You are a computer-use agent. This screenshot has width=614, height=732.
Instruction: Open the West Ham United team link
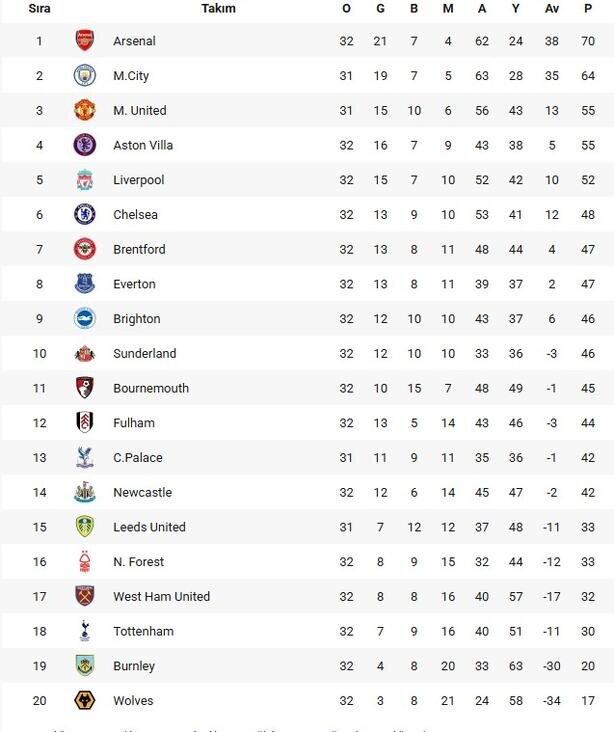161,596
